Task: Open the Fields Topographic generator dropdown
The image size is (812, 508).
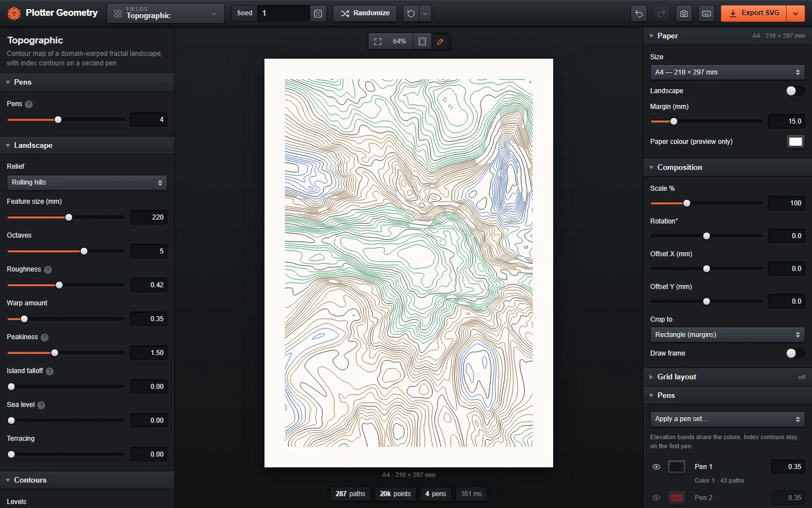Action: point(166,14)
